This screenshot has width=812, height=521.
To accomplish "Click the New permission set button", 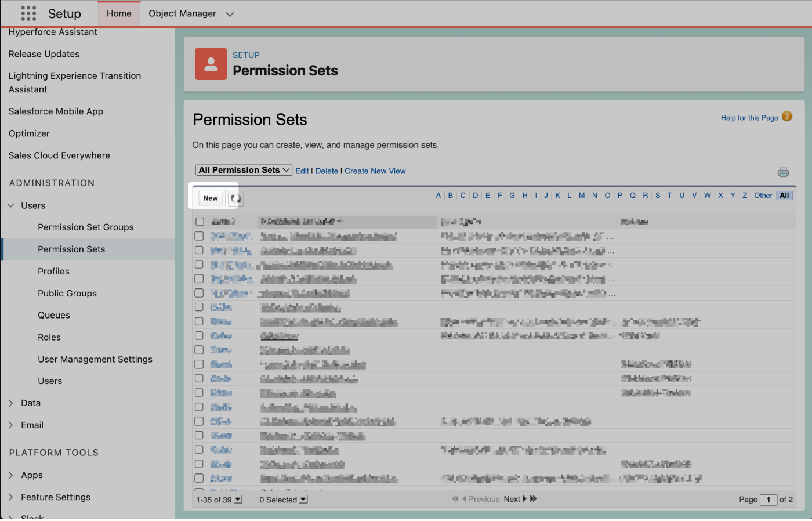I will point(211,198).
